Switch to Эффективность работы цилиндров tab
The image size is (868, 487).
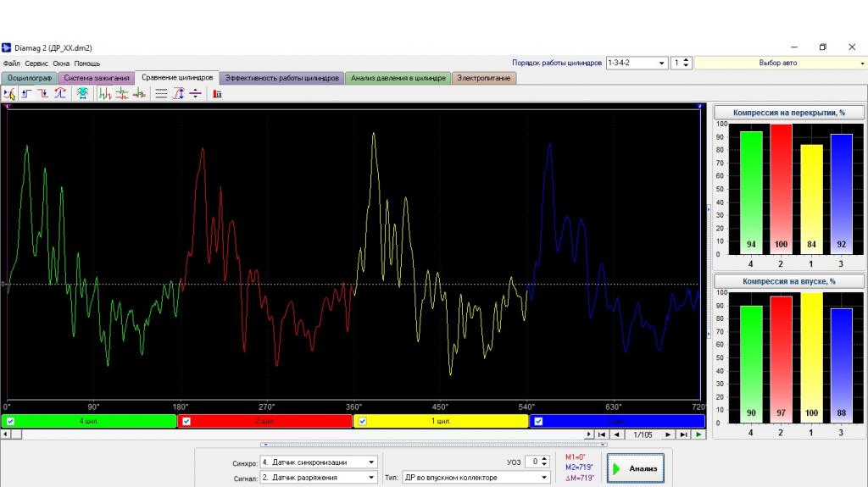tap(281, 78)
